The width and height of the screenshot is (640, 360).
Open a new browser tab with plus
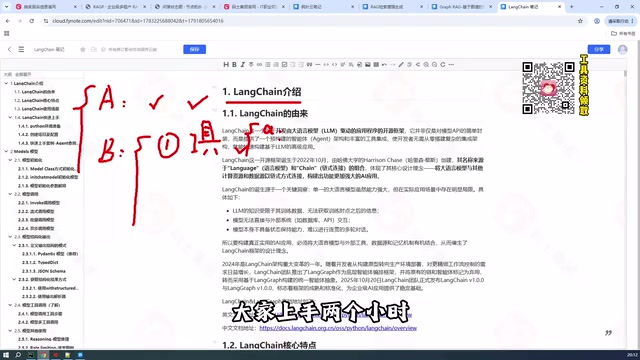pyautogui.click(x=571, y=7)
